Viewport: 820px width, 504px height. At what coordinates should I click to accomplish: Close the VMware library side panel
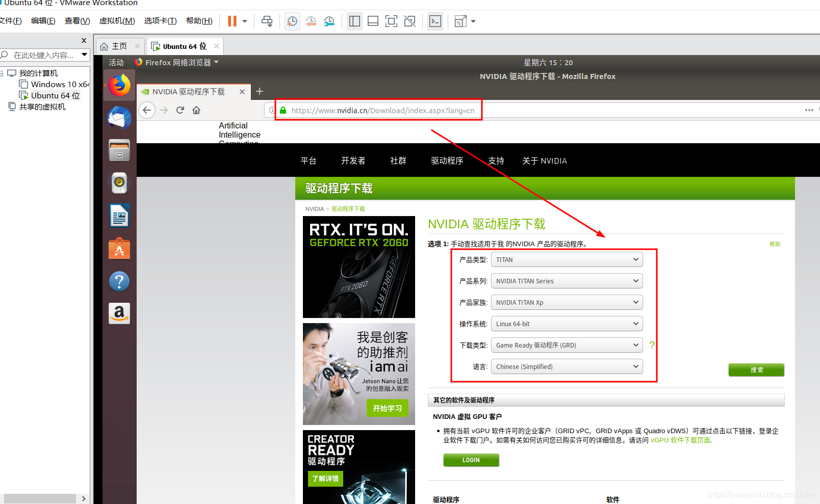point(84,40)
